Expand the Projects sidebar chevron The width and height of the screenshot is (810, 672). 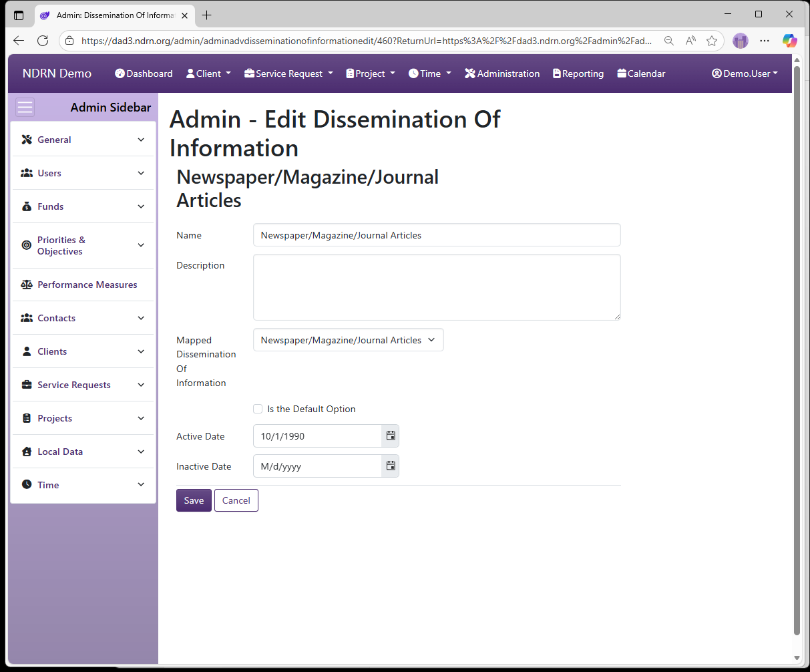click(x=141, y=418)
